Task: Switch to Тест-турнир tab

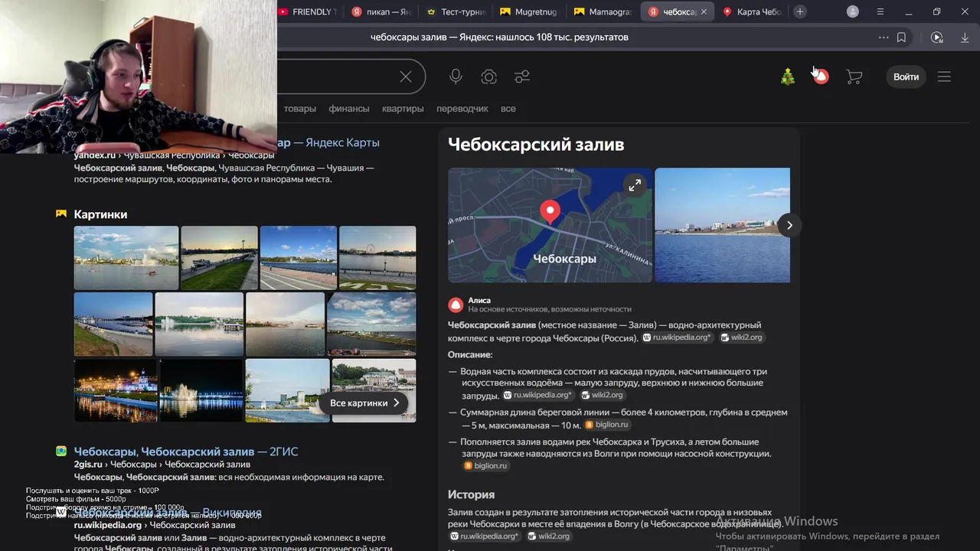Action: 456,11
